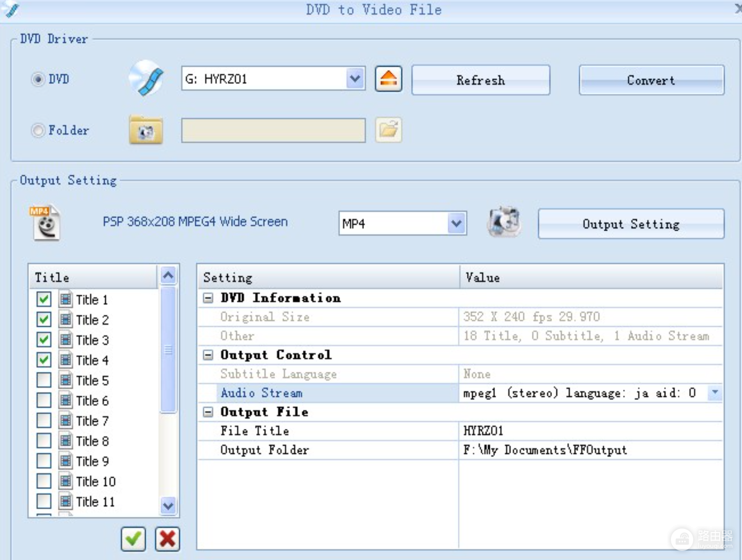The width and height of the screenshot is (742, 560).
Task: Check the Title 7 checkbox
Action: coord(44,420)
